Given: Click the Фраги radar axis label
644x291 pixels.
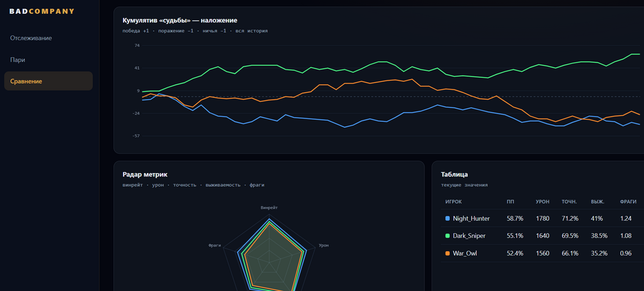Looking at the screenshot, I should [x=215, y=245].
